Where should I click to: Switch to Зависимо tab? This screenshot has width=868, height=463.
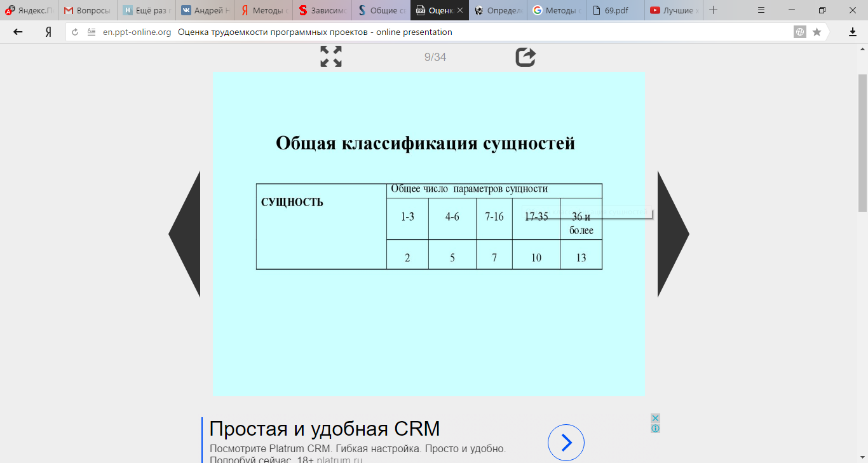tap(322, 10)
